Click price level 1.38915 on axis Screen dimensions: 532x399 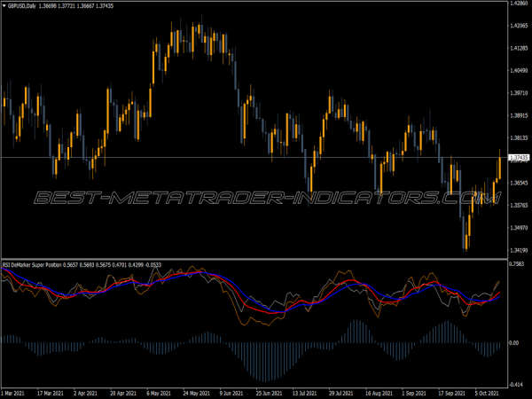click(x=519, y=115)
